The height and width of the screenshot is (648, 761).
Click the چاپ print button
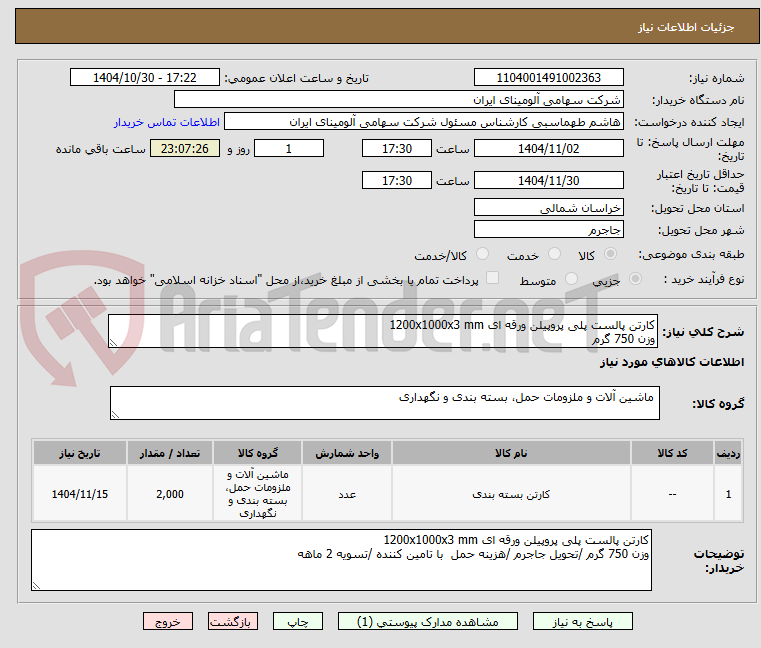298,621
